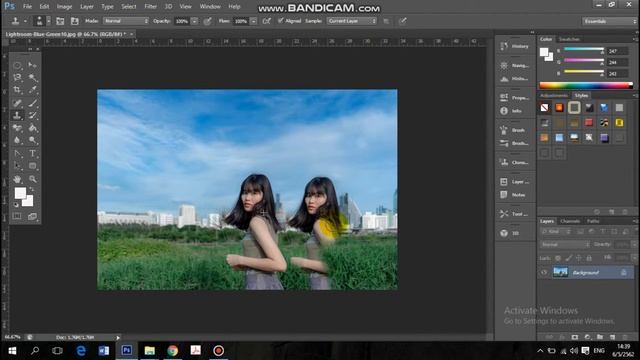Screen dimensions: 640x360
Task: Toggle pressure for opacity button
Action: tap(208, 21)
